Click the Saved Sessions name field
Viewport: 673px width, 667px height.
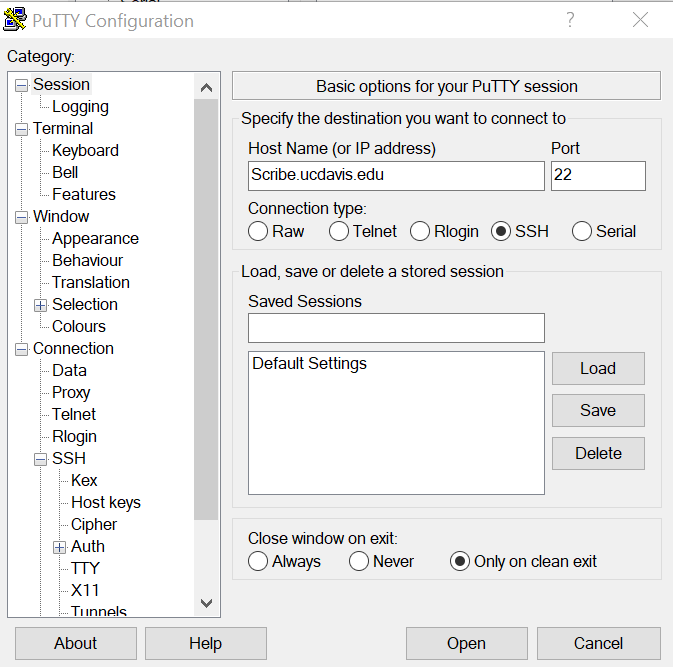(x=396, y=328)
